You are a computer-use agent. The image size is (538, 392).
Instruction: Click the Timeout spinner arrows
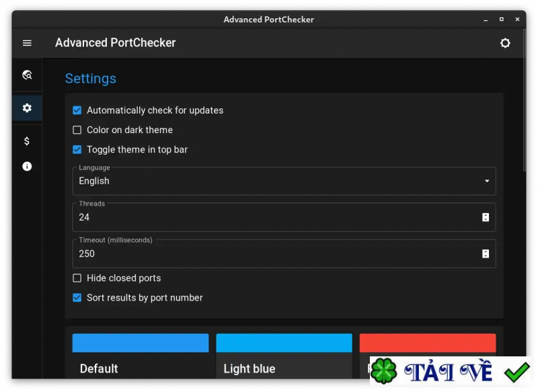coord(485,253)
